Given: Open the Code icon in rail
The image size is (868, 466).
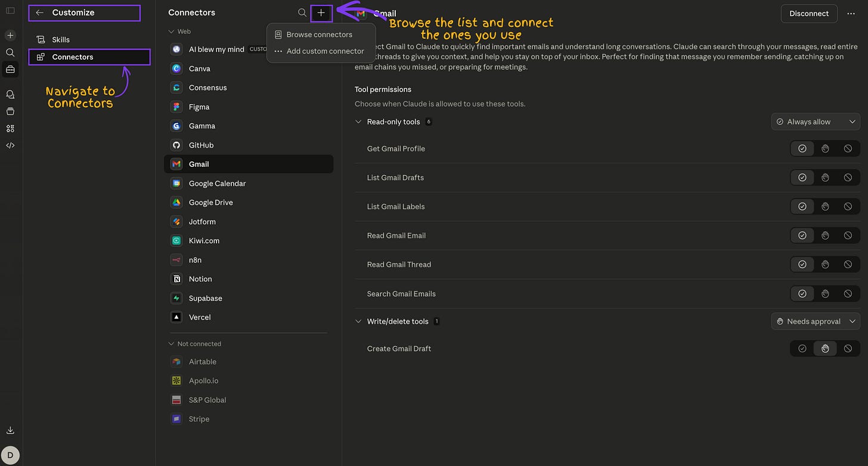Looking at the screenshot, I should pyautogui.click(x=10, y=145).
